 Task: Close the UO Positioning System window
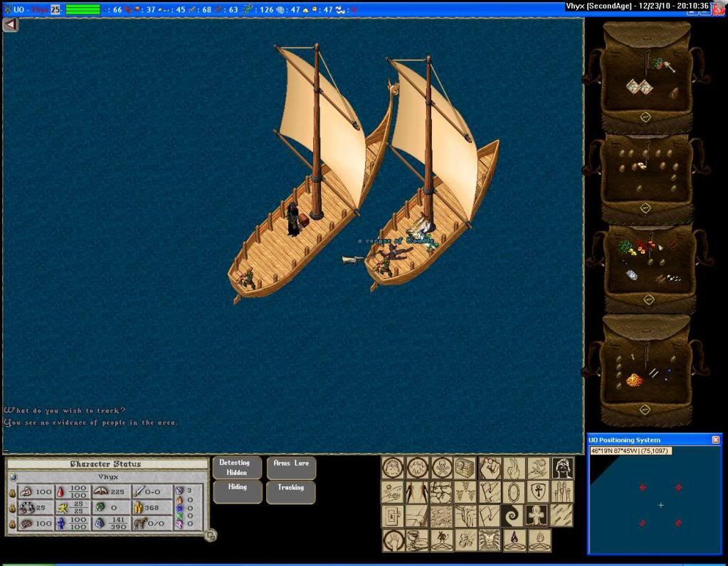point(715,440)
